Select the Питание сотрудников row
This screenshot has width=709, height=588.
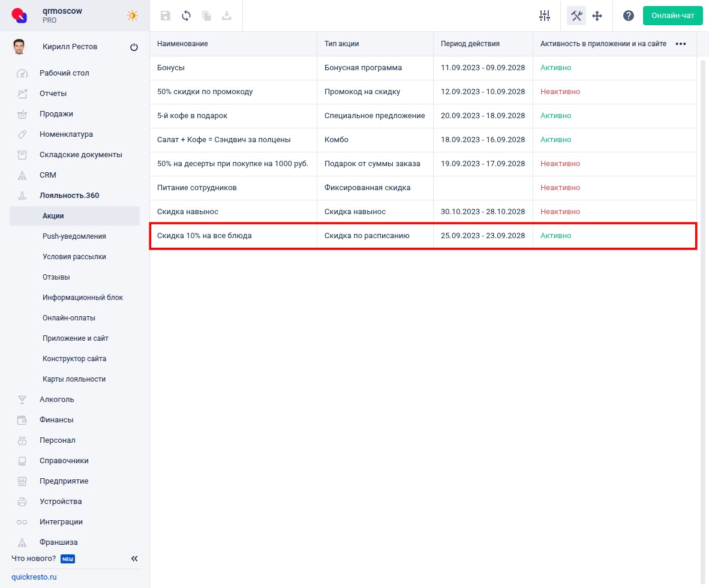tap(423, 188)
